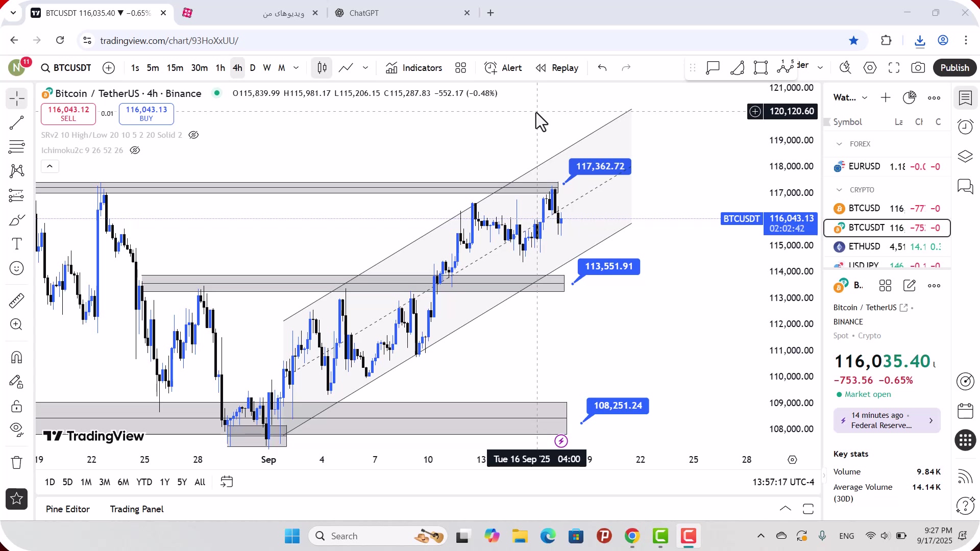Switch to 15m timeframe
The image size is (980, 551).
click(x=175, y=68)
